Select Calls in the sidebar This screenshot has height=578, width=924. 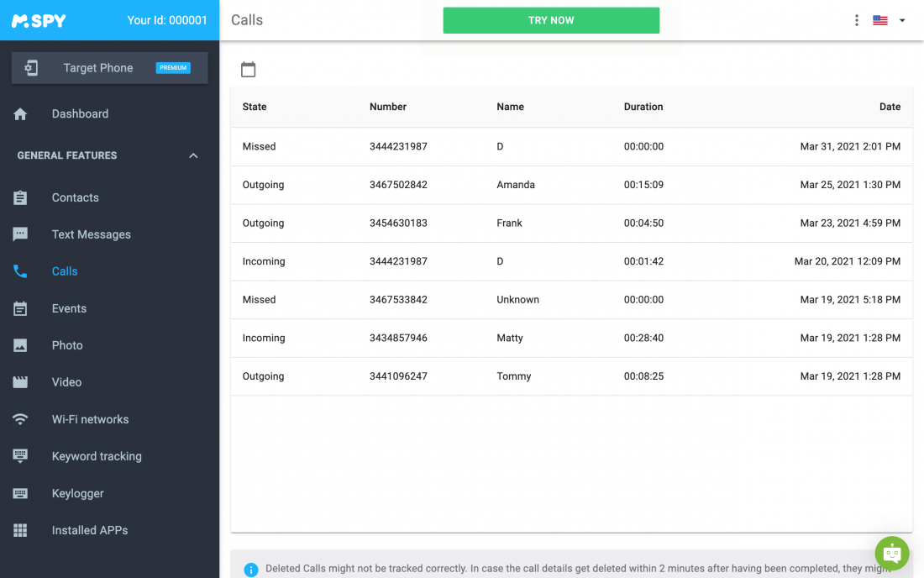[109, 271]
